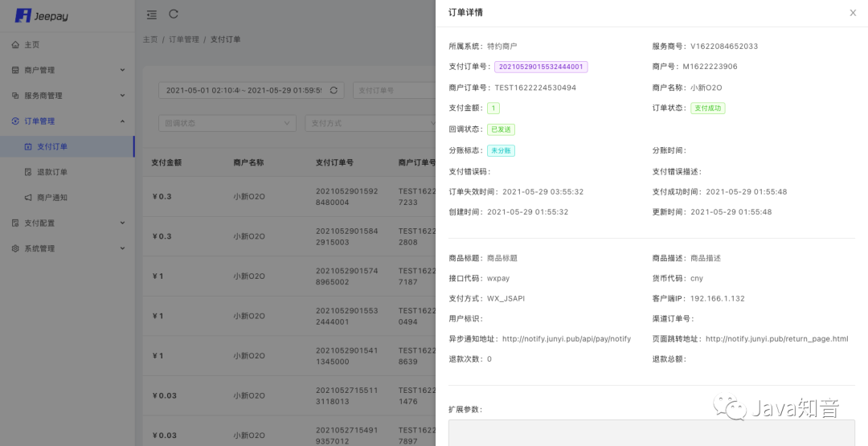Click the 支付订单 breadcrumb

pos(225,40)
